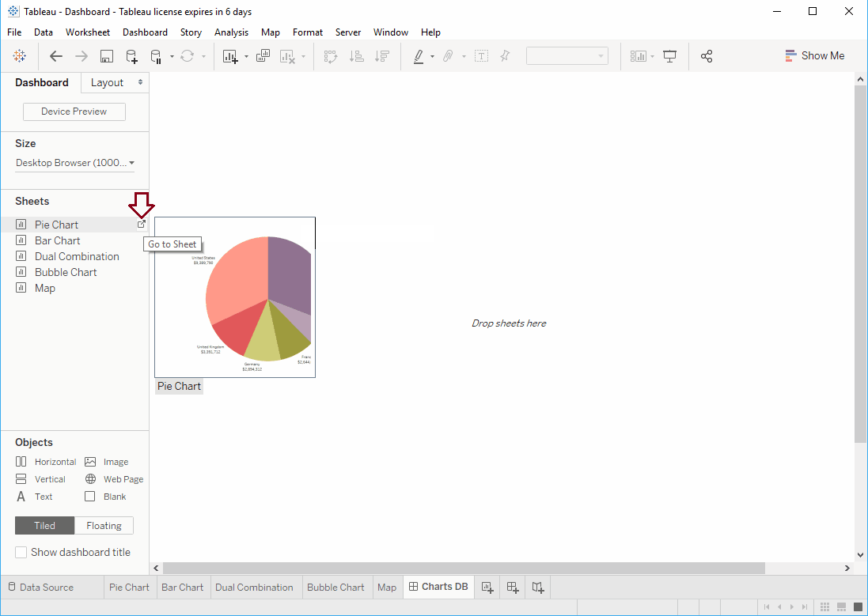
Task: Click the Highlight pen icon
Action: pyautogui.click(x=419, y=56)
